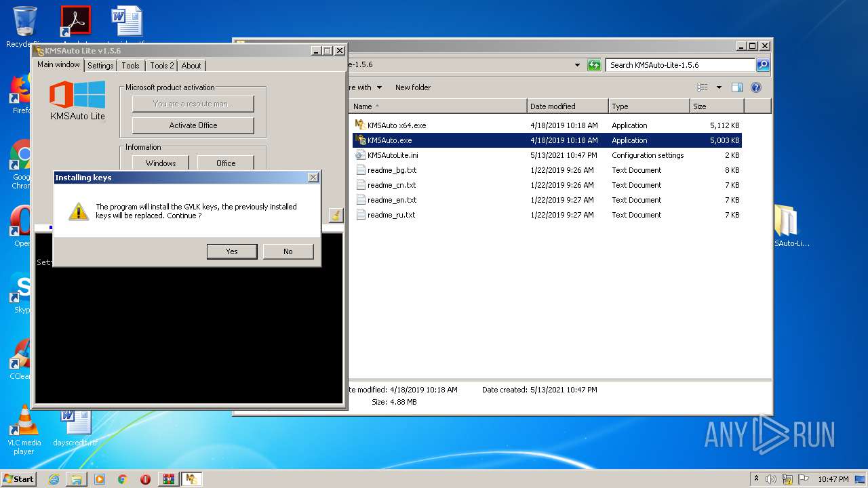
Task: Open the Start menu
Action: tap(18, 479)
